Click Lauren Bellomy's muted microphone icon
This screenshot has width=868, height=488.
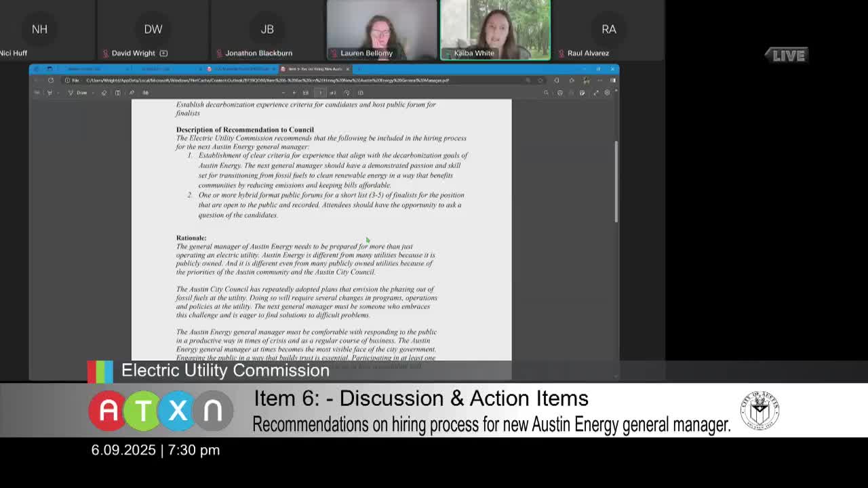click(334, 53)
